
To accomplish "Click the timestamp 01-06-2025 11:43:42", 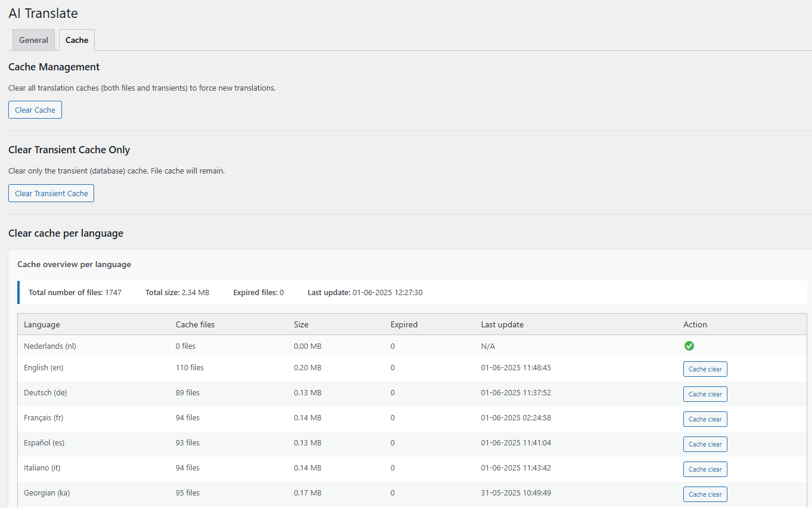I will point(516,467).
